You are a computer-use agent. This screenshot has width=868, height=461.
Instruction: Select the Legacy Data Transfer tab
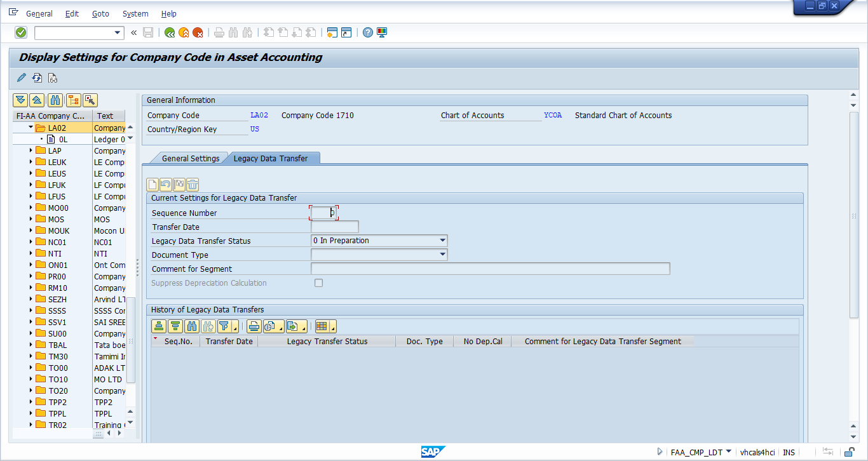[271, 158]
